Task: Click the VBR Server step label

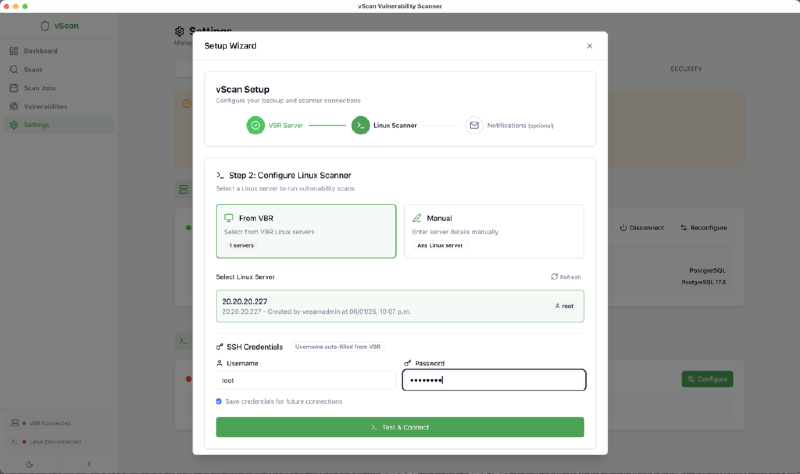Action: (x=286, y=126)
